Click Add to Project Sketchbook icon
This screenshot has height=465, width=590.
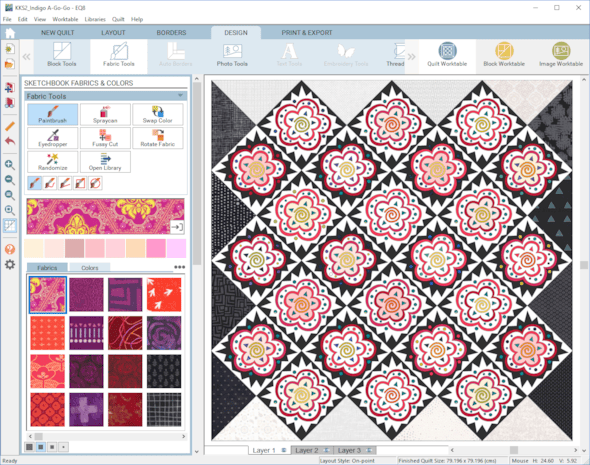point(9,87)
